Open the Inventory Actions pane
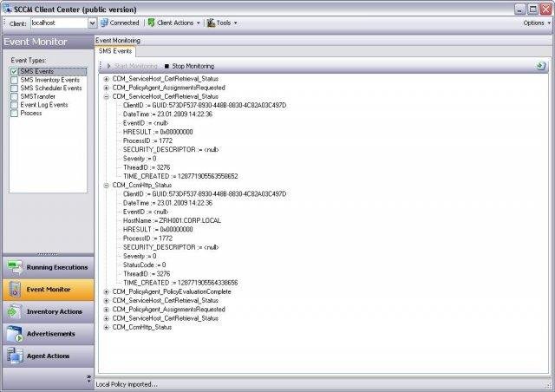This screenshot has height=392, width=555. [49, 311]
